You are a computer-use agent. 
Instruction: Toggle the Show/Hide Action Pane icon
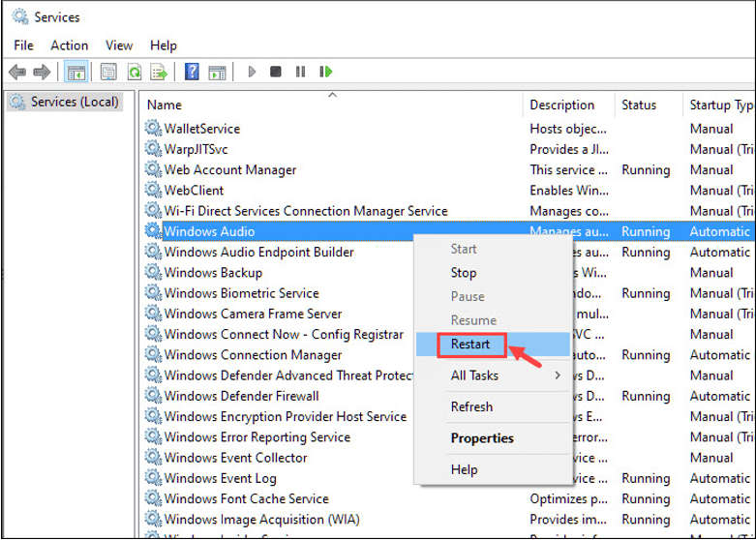coord(217,73)
